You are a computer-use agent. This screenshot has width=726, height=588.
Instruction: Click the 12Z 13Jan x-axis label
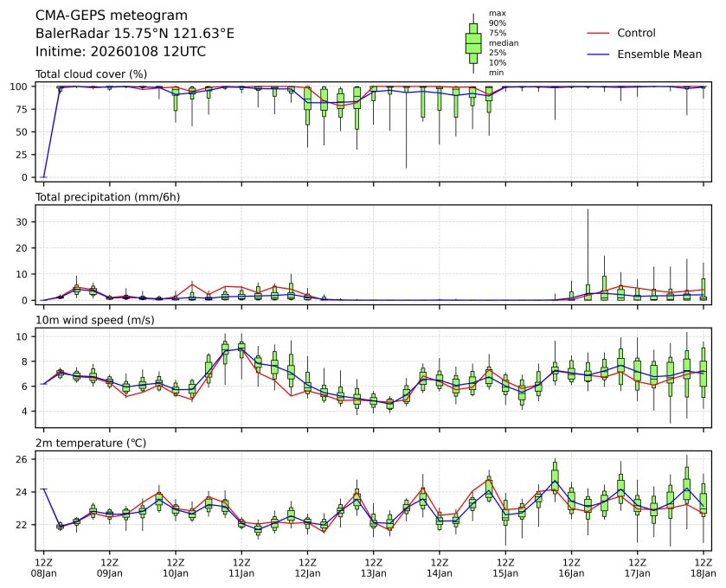(373, 567)
